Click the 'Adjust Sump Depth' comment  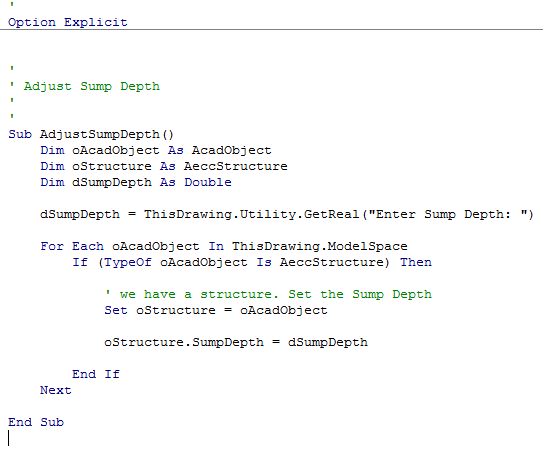[85, 86]
